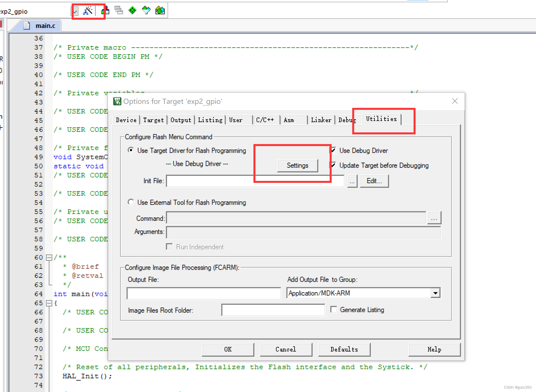Disable Update Target before Debugging
The height and width of the screenshot is (392, 536).
pyautogui.click(x=333, y=165)
